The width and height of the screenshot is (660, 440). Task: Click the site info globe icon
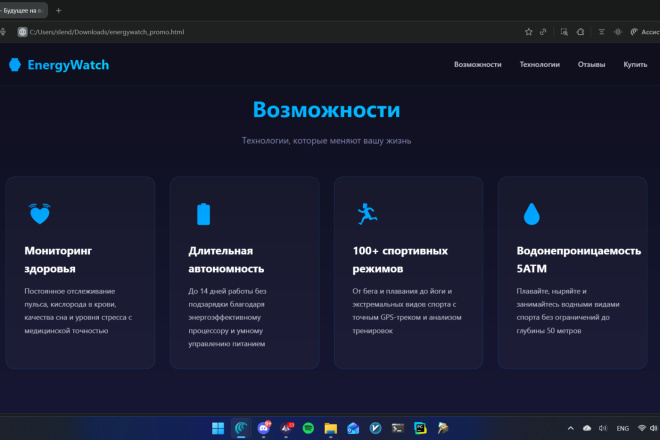coord(22,32)
